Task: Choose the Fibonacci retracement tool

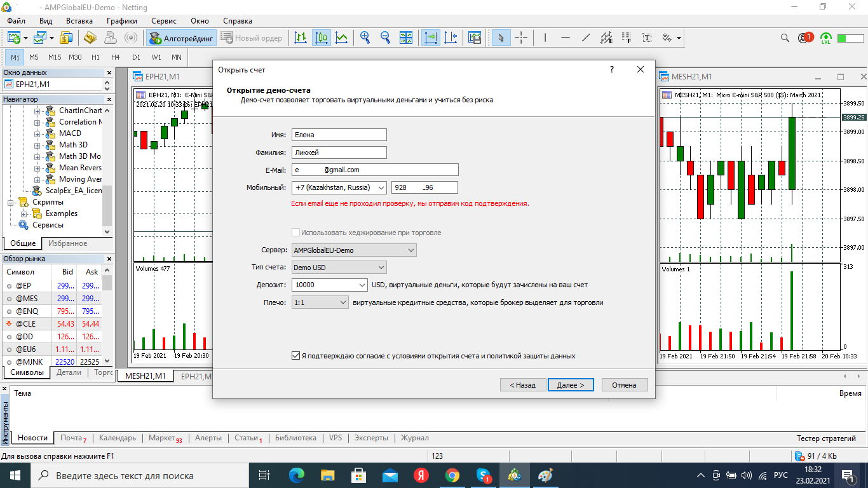Action: pyautogui.click(x=627, y=38)
